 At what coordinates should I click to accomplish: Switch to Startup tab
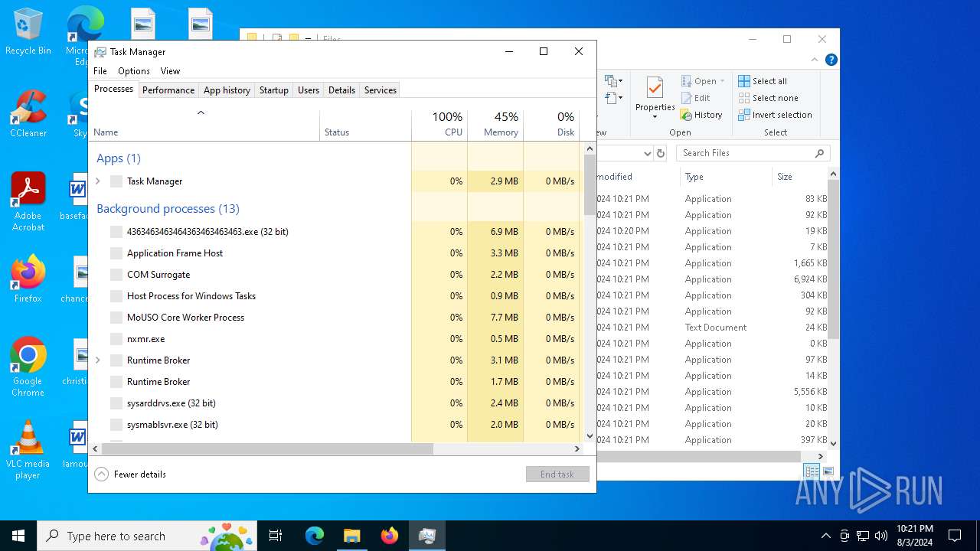point(273,90)
